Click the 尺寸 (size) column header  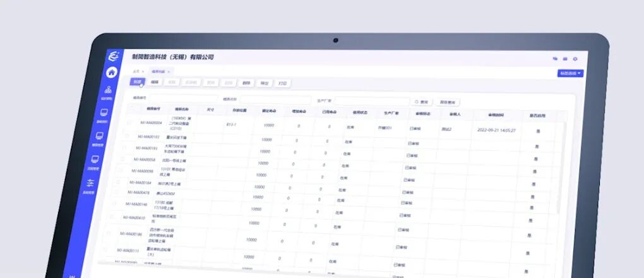pyautogui.click(x=210, y=110)
